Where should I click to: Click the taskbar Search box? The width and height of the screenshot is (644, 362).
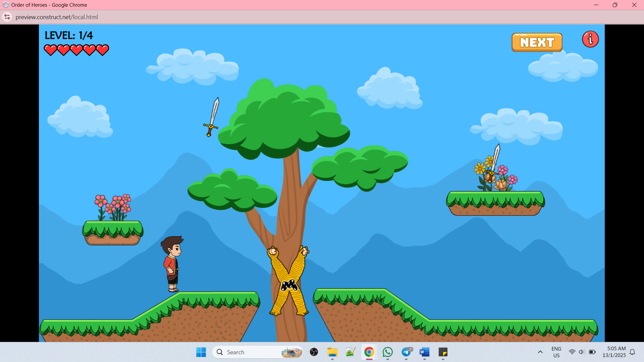pyautogui.click(x=258, y=352)
